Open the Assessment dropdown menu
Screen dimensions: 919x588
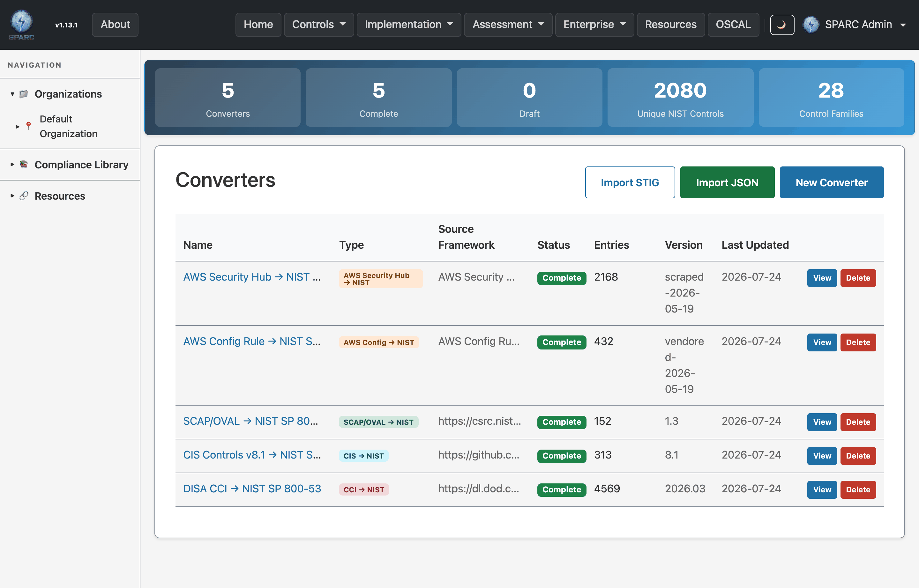click(508, 25)
